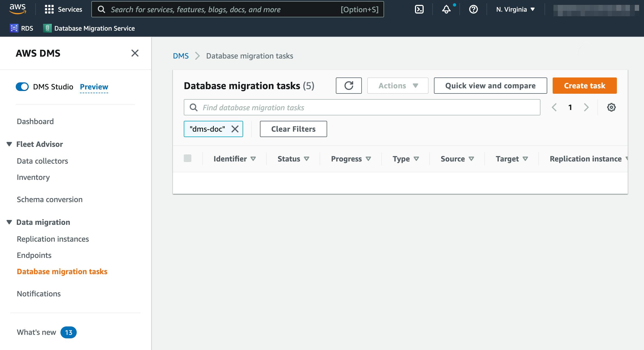
Task: Open the N. Virginia region dropdown
Action: (515, 9)
